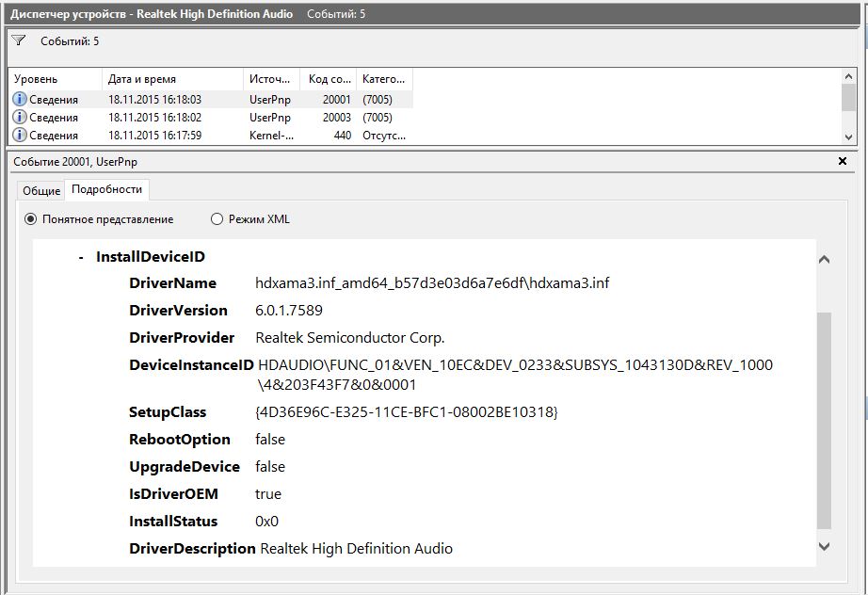Click InstallStatus value 0x0
Viewport: 868px width, 595px height.
point(266,522)
